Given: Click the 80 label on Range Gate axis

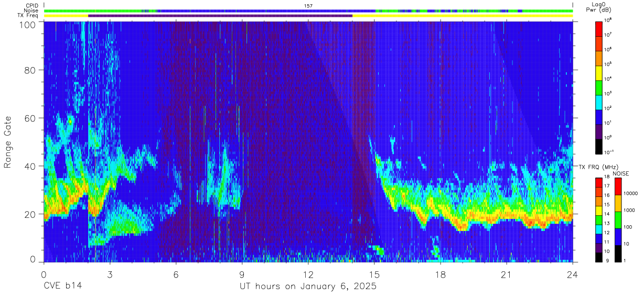Looking at the screenshot, I should 31,70.
